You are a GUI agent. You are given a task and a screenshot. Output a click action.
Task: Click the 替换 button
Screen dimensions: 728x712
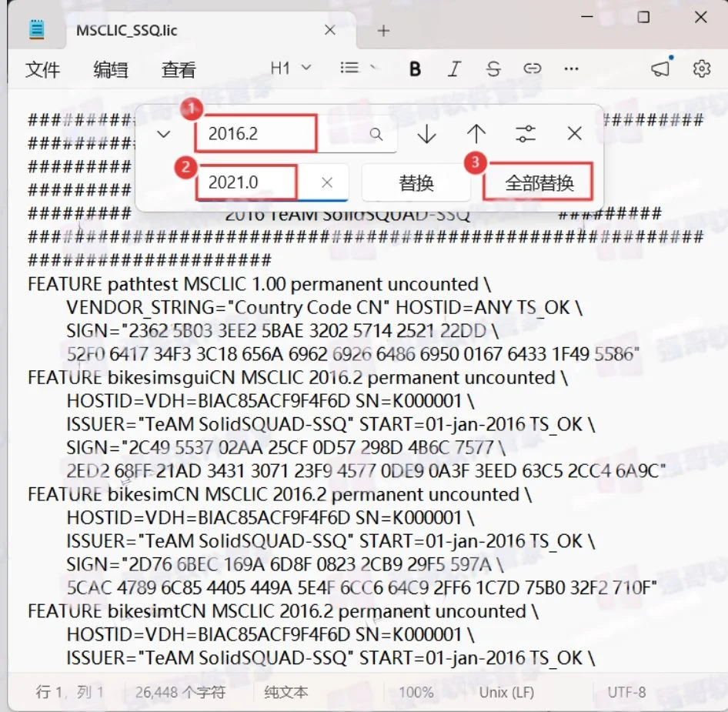click(x=416, y=183)
